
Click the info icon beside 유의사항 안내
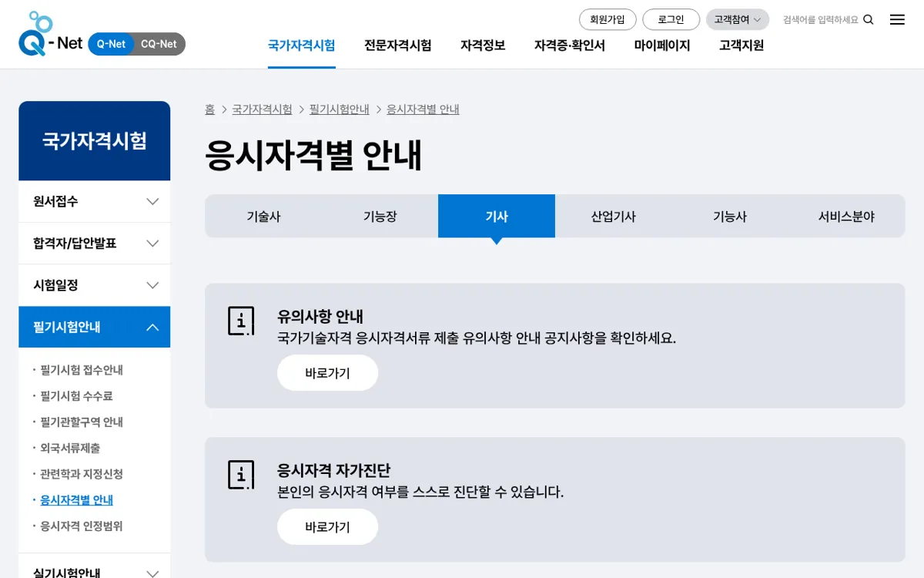click(241, 321)
